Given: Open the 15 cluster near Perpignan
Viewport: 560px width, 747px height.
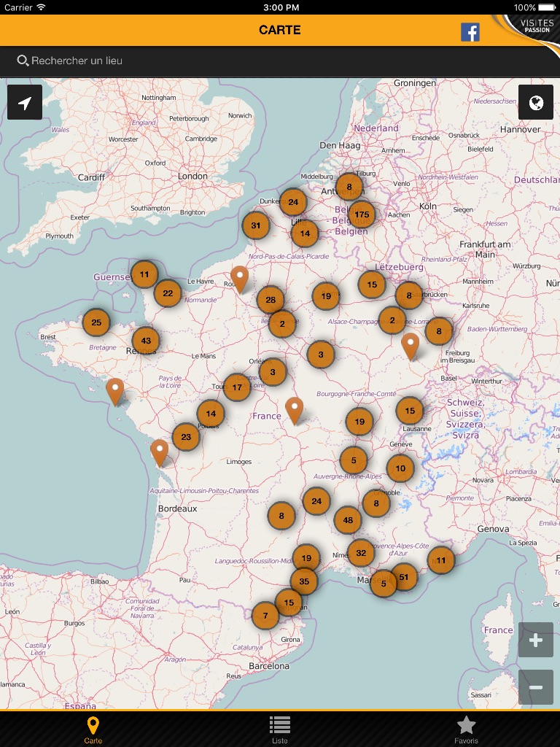Looking at the screenshot, I should coord(289,602).
